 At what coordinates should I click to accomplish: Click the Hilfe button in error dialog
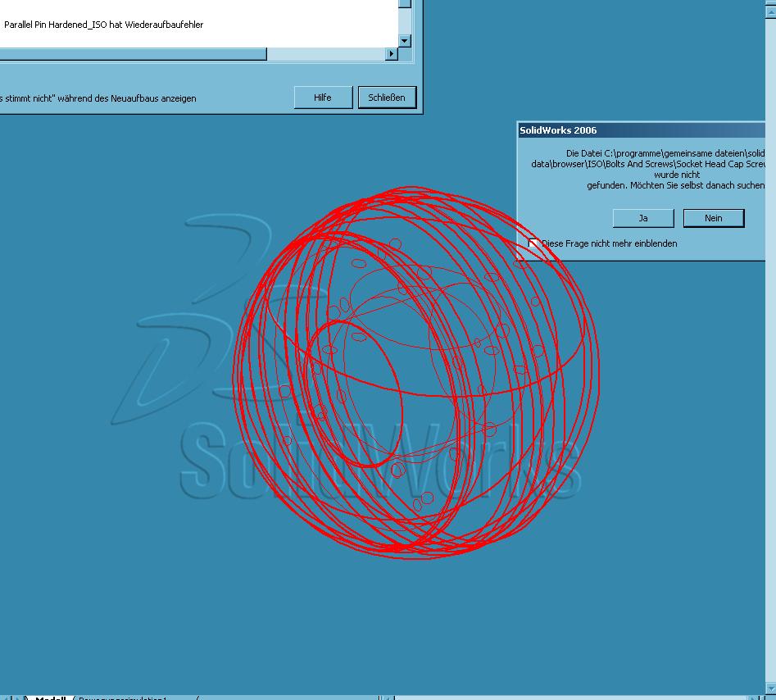[323, 98]
